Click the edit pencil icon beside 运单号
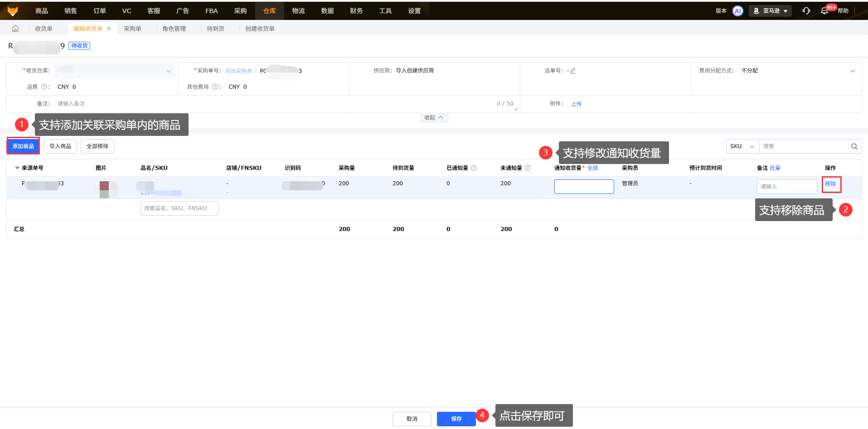 pyautogui.click(x=573, y=71)
